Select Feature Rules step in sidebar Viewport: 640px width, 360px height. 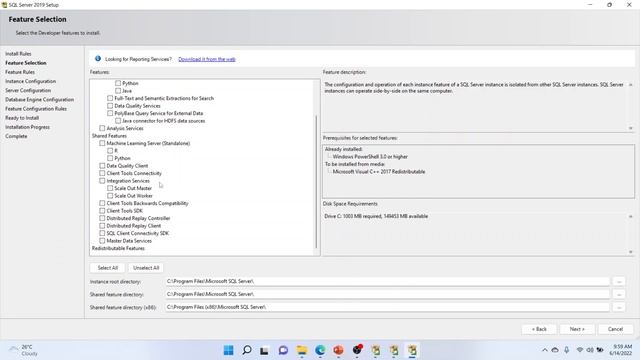[20, 72]
